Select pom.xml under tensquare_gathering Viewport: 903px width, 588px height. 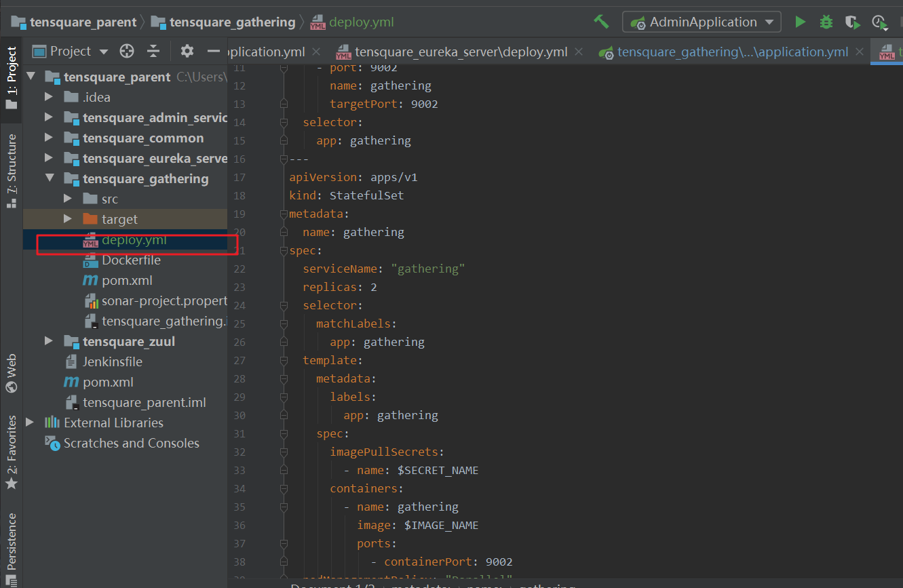click(x=126, y=281)
